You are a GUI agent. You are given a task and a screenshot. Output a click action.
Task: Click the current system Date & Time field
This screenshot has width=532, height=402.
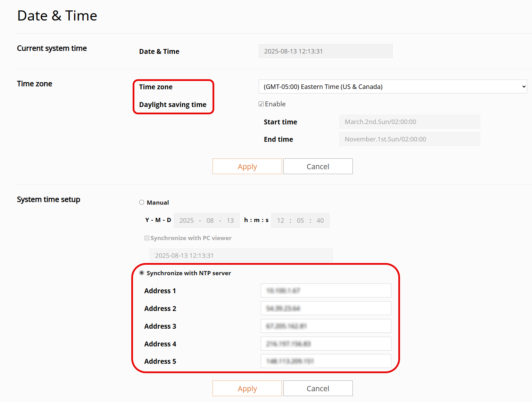pos(325,51)
